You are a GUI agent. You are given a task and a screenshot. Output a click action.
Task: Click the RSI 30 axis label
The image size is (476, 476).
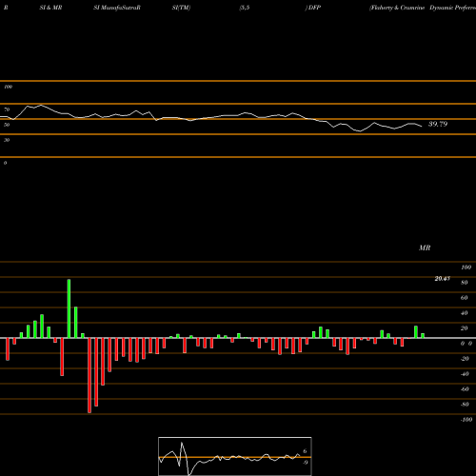(x=7, y=140)
